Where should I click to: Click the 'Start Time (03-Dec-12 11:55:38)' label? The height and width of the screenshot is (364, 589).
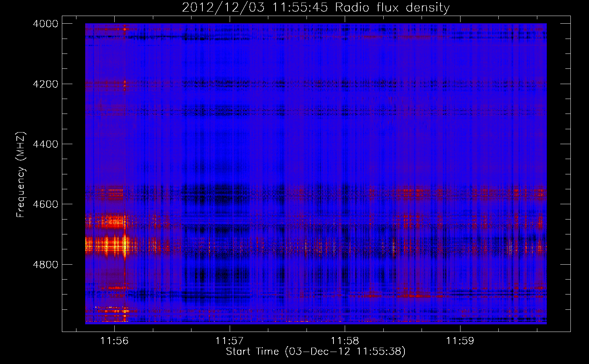tap(316, 352)
